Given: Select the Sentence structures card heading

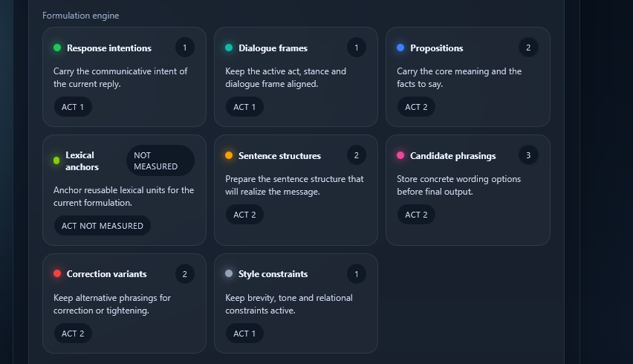Looking at the screenshot, I should [279, 156].
